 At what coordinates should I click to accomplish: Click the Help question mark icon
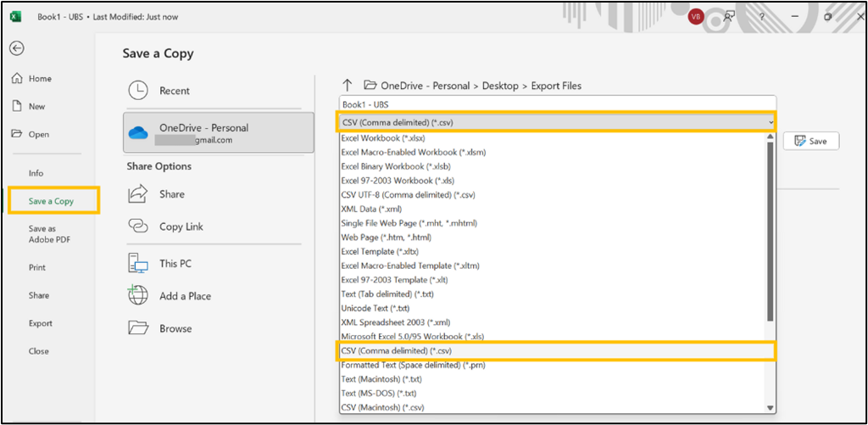point(762,17)
